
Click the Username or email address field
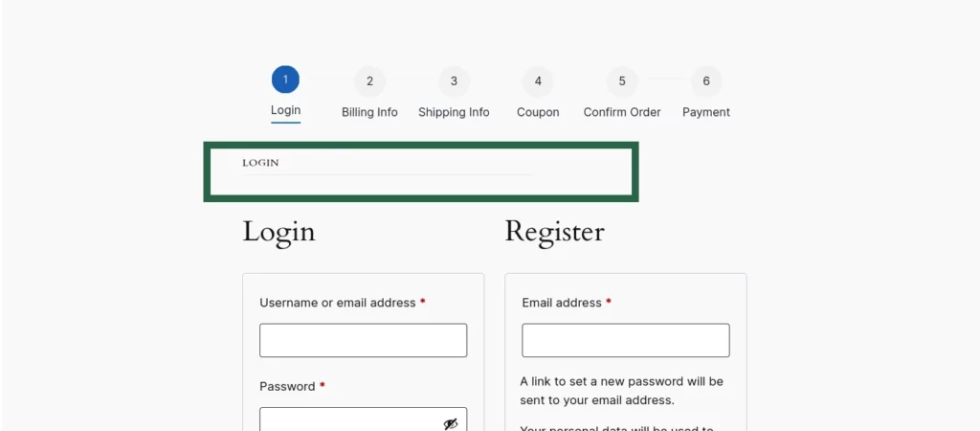pos(363,340)
